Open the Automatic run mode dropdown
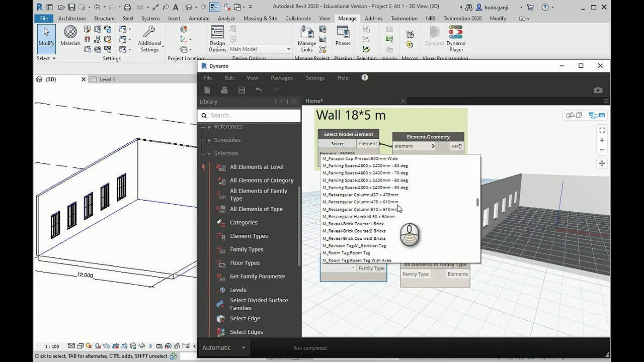Viewport: 644px width, 362px height. tap(244, 347)
